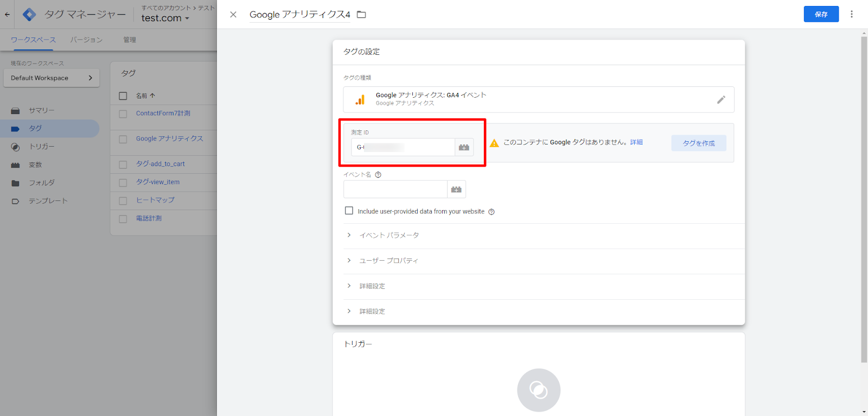Open help icon for user-provided data option
The width and height of the screenshot is (868, 416).
[492, 212]
